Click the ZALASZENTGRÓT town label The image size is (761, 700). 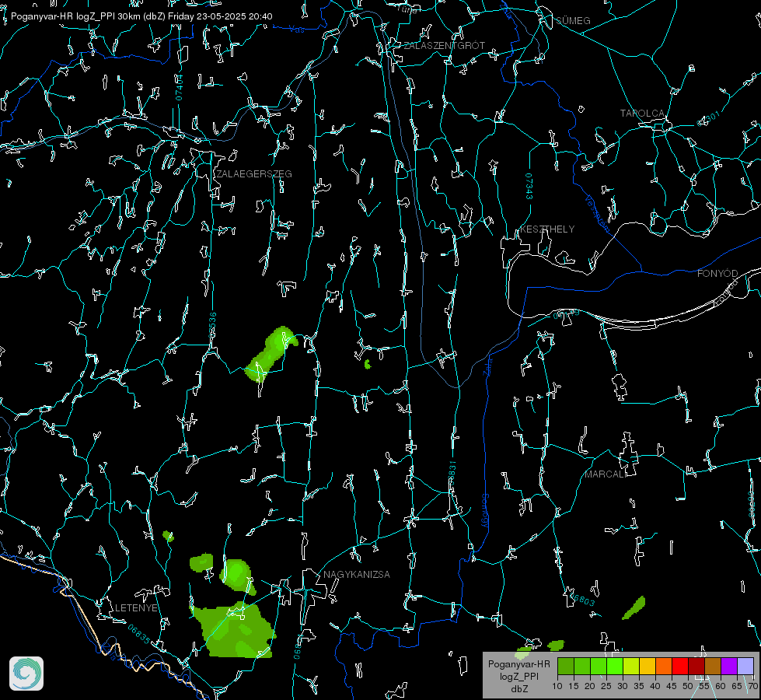tap(444, 46)
